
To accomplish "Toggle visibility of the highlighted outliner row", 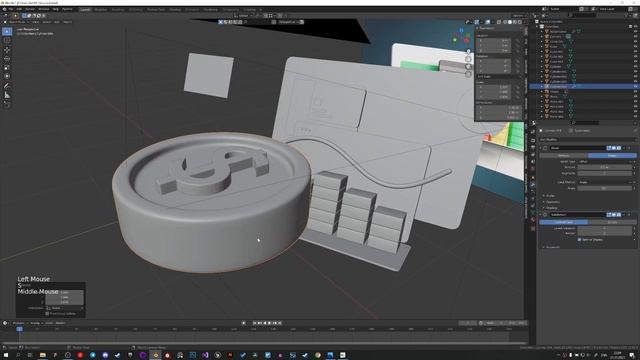I will pyautogui.click(x=636, y=87).
